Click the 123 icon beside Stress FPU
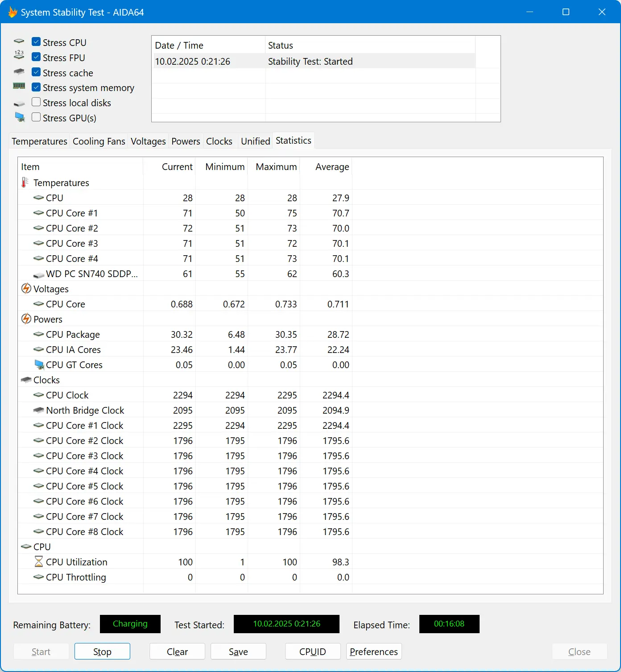This screenshot has height=672, width=621. [x=19, y=55]
